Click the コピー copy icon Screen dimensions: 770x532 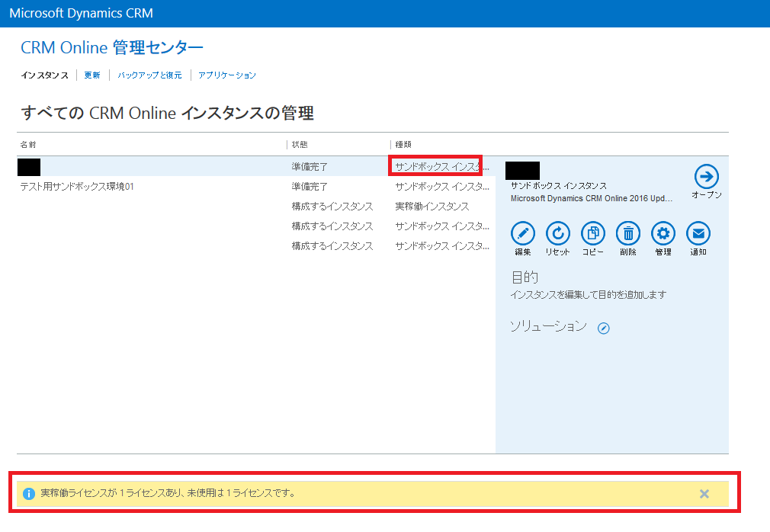point(592,234)
